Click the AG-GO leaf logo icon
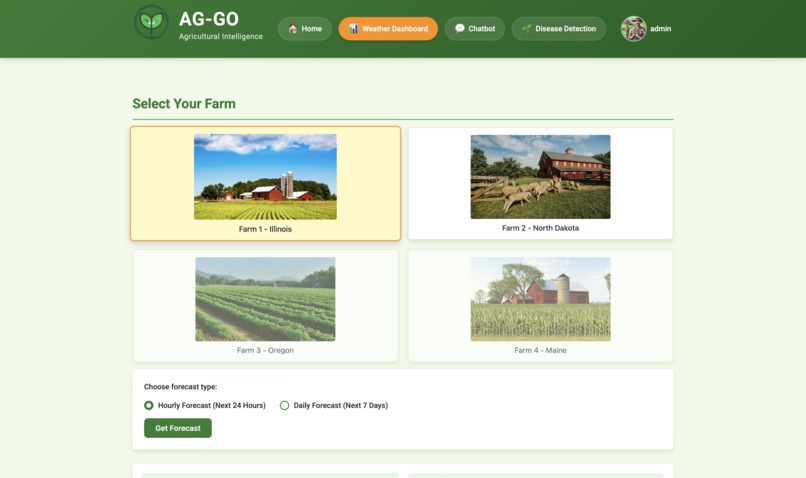Image resolution: width=806 pixels, height=478 pixels. (151, 22)
